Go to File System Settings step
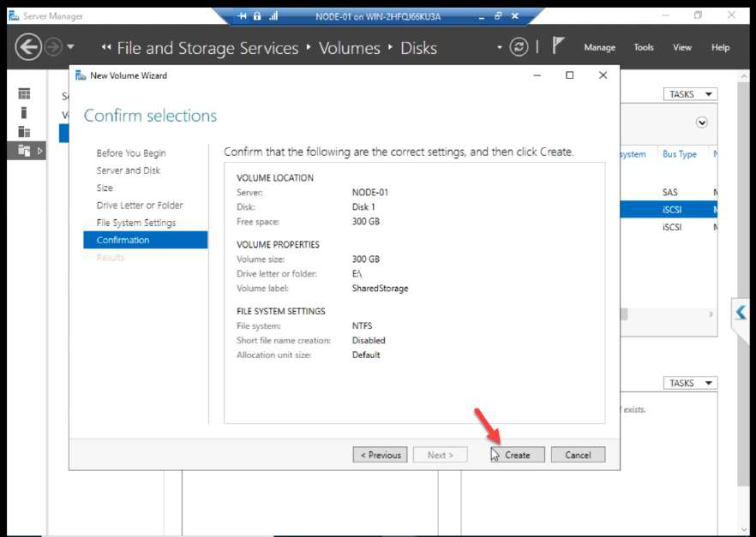This screenshot has height=537, width=756. pos(136,223)
